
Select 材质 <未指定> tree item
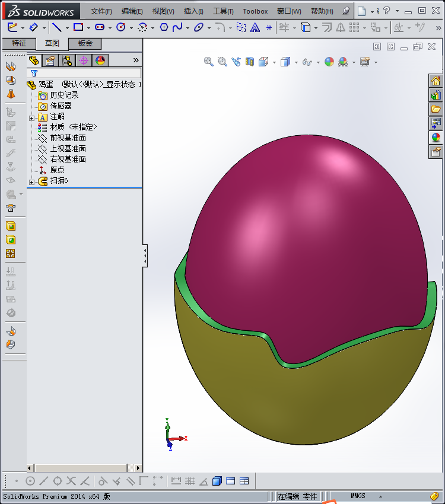74,127
